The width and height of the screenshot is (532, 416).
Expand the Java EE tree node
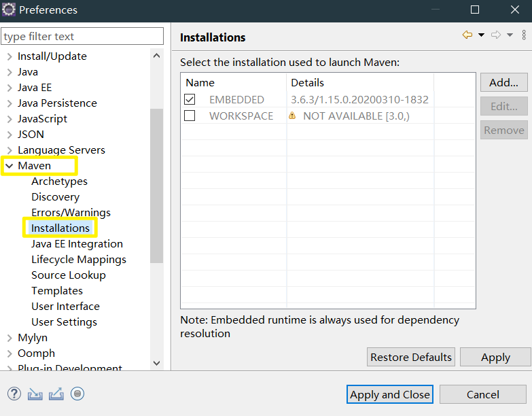9,88
